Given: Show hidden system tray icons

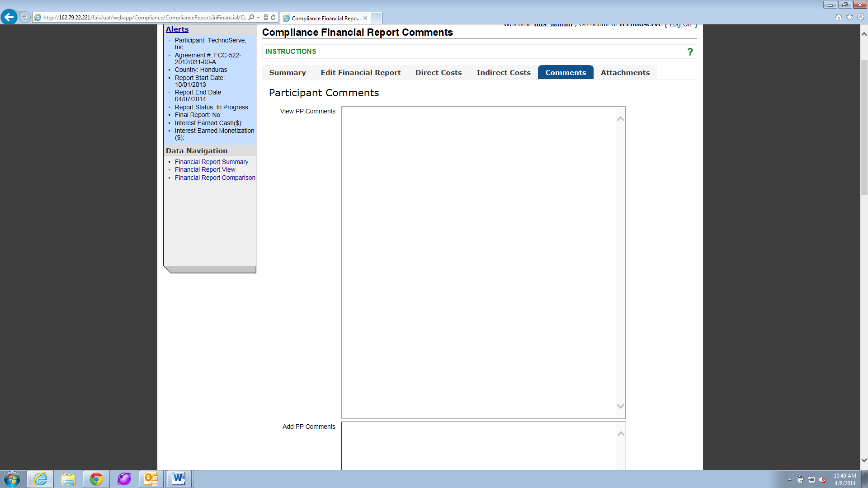Looking at the screenshot, I should pyautogui.click(x=789, y=480).
